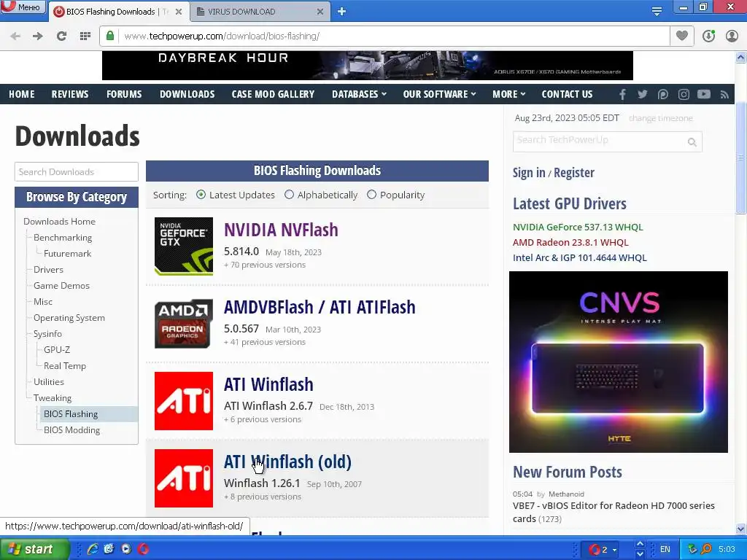
Task: Click Register link
Action: point(574,172)
